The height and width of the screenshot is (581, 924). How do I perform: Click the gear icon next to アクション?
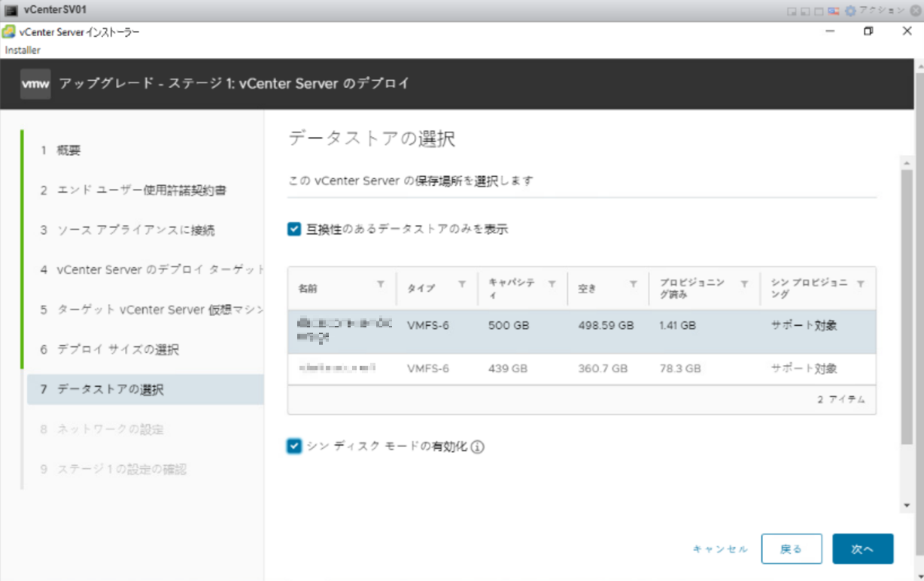click(x=850, y=11)
